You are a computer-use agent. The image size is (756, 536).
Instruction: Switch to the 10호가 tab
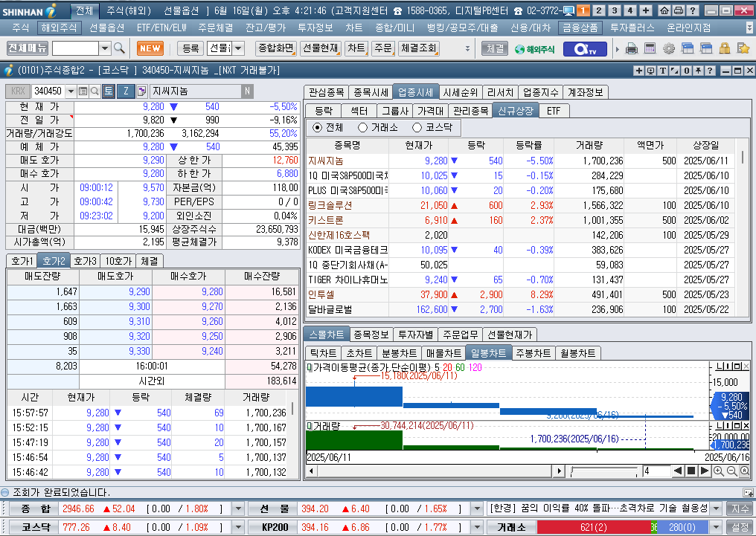coord(118,261)
